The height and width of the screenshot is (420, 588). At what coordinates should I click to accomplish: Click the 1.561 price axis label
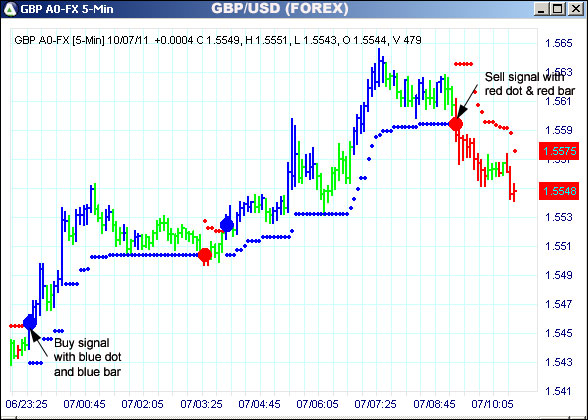point(559,101)
